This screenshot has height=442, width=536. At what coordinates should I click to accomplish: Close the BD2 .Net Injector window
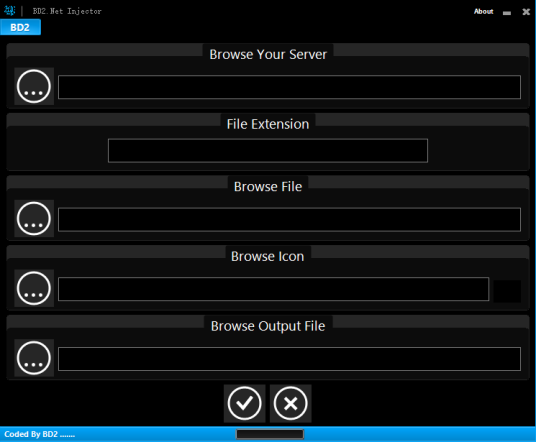[x=526, y=12]
